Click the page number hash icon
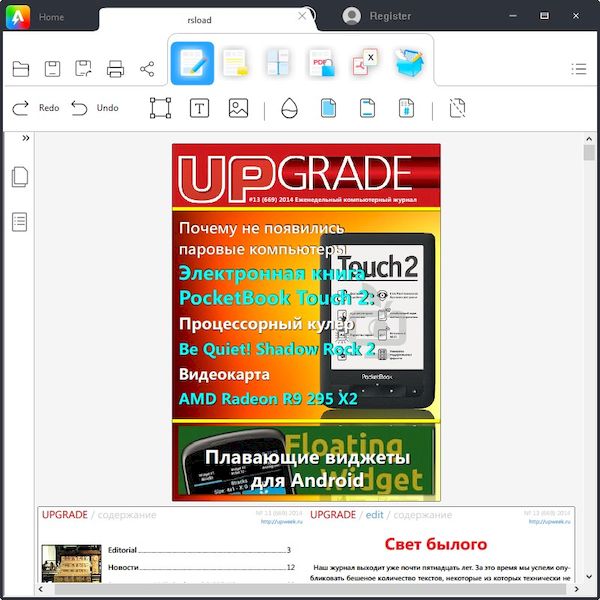This screenshot has height=600, width=600. tap(406, 108)
